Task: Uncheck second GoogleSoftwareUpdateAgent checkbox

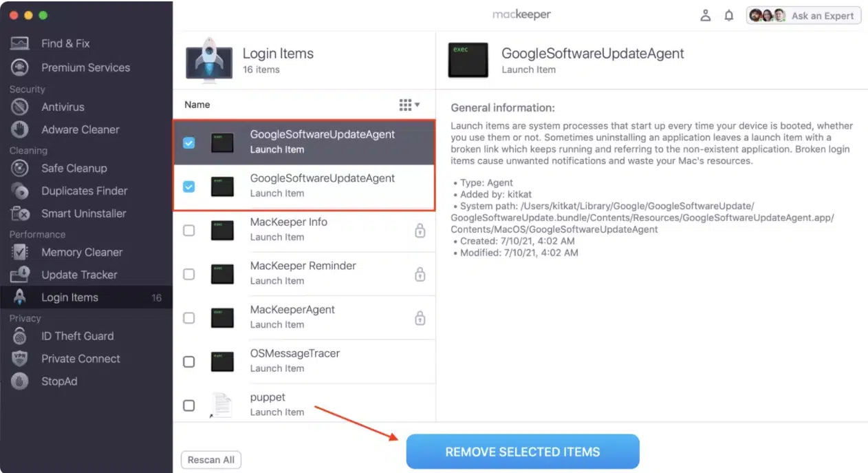Action: tap(188, 187)
